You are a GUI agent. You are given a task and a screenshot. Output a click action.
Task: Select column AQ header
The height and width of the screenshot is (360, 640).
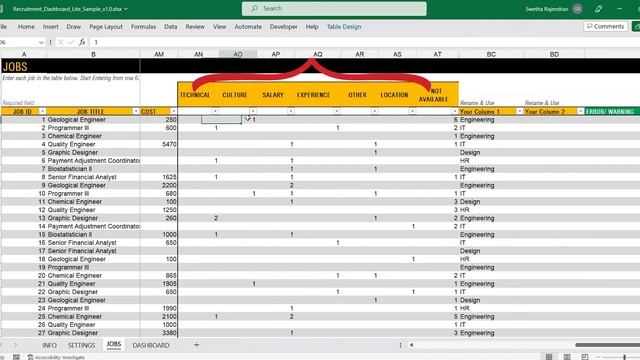[318, 54]
